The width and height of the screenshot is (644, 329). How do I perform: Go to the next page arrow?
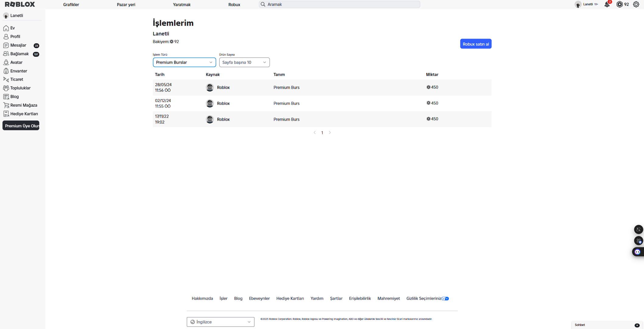(329, 133)
